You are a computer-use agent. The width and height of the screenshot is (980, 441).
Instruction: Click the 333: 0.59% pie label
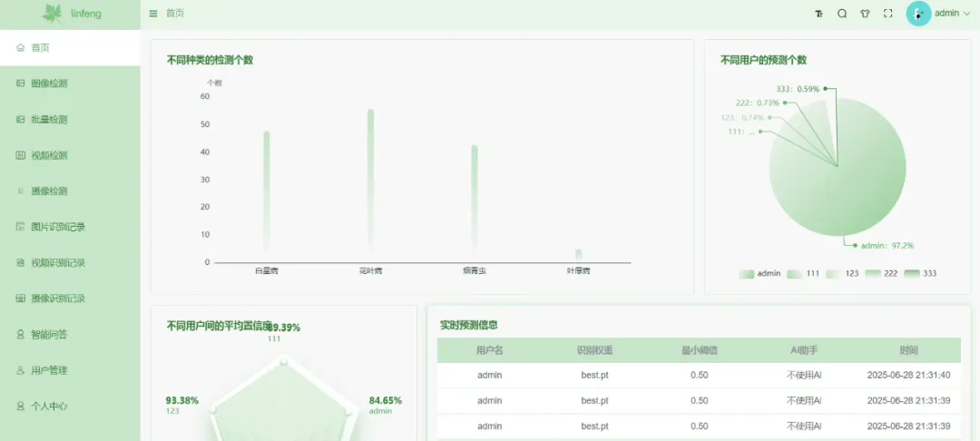pos(798,89)
